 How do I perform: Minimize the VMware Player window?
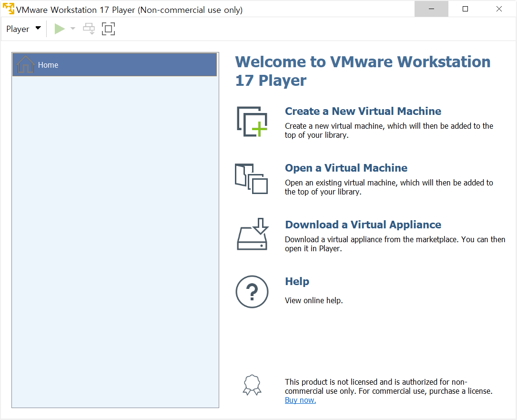click(x=431, y=9)
